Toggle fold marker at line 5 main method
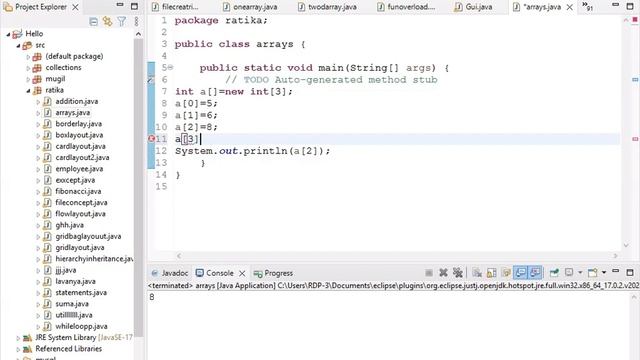Image resolution: width=640 pixels, height=360 pixels. (170, 67)
